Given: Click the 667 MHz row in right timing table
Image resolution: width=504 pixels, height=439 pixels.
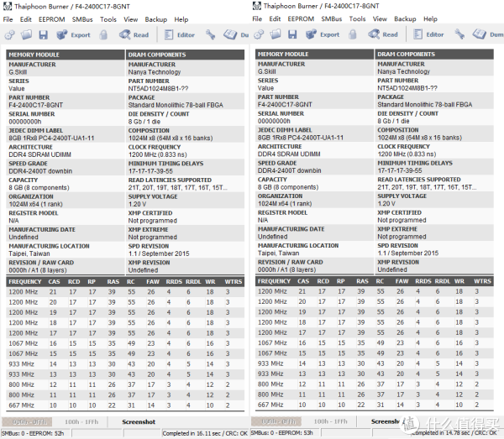Looking at the screenshot, I should tap(375, 405).
